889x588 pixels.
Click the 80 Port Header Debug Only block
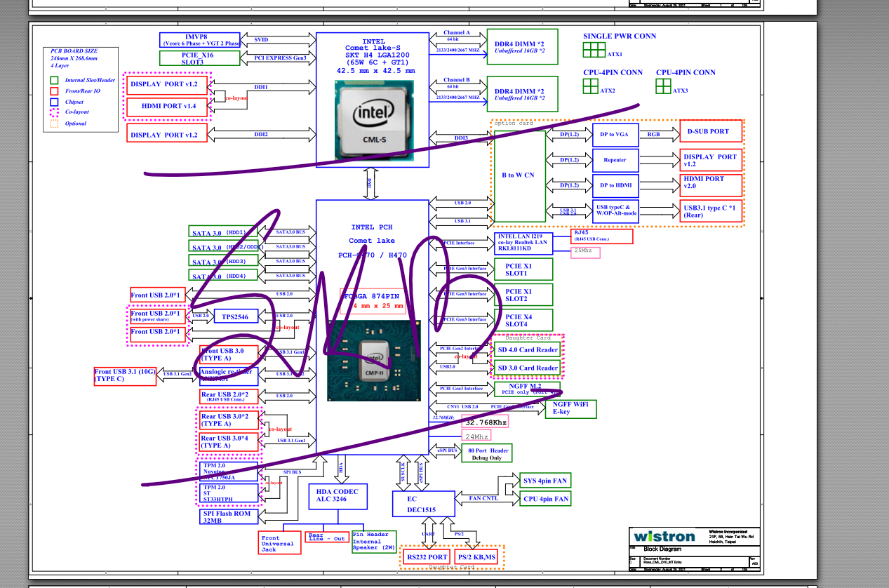pyautogui.click(x=486, y=453)
